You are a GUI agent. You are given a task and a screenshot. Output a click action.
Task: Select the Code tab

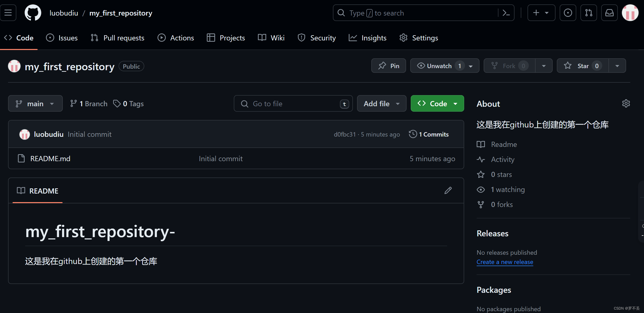(19, 38)
